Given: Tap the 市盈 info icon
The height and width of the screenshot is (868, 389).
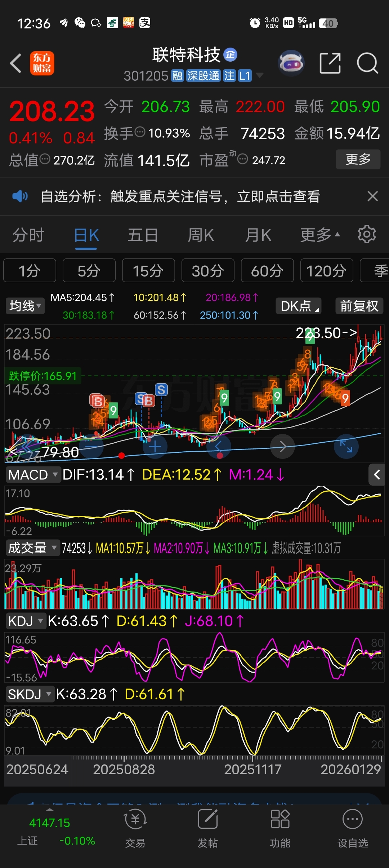Looking at the screenshot, I should tap(243, 159).
